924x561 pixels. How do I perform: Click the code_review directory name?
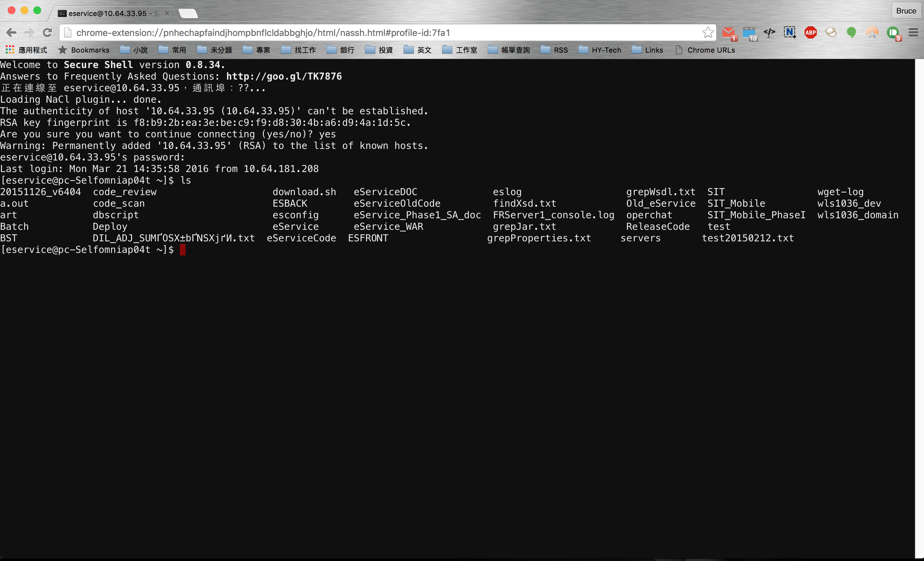pos(125,192)
